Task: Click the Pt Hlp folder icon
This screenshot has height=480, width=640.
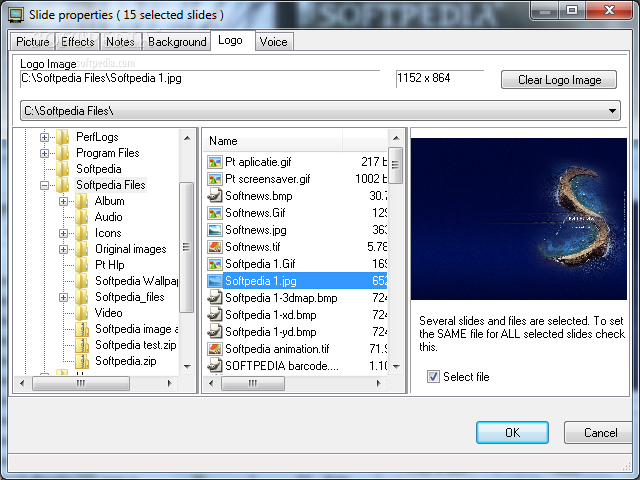Action: tap(81, 265)
